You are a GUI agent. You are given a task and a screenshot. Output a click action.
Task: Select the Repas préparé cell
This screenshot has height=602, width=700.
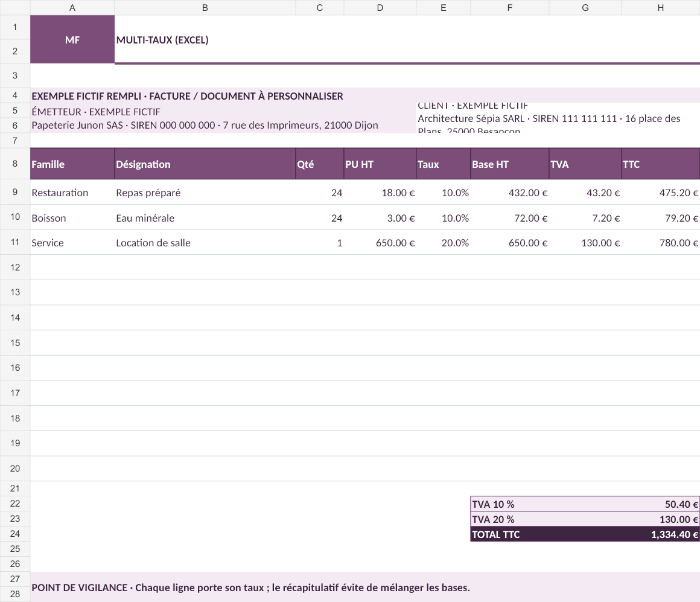(x=205, y=193)
